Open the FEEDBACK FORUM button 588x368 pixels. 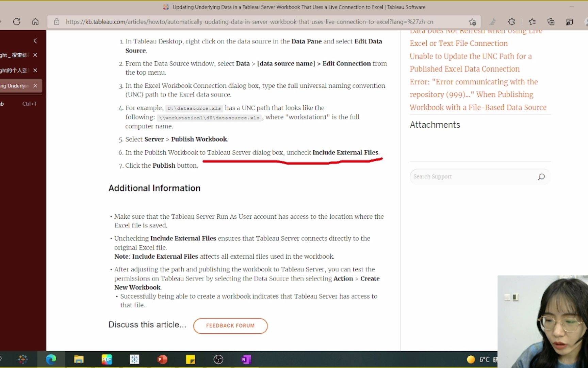click(x=230, y=326)
